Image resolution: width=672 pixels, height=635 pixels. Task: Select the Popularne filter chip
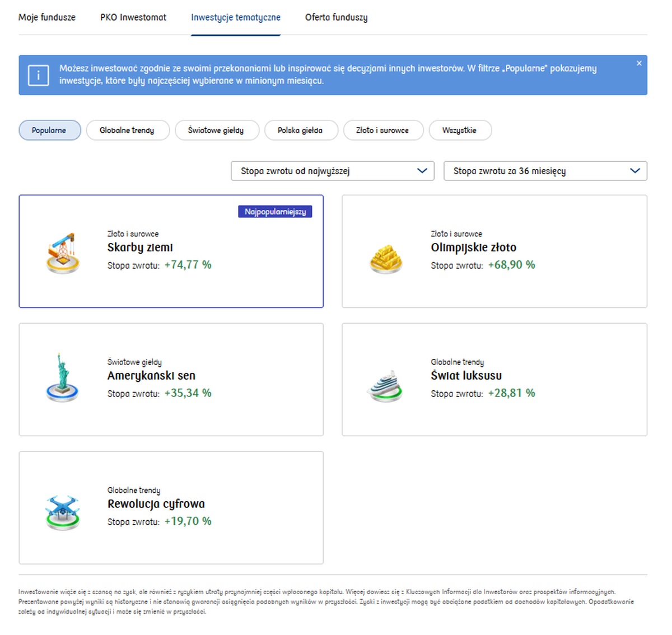click(x=49, y=130)
